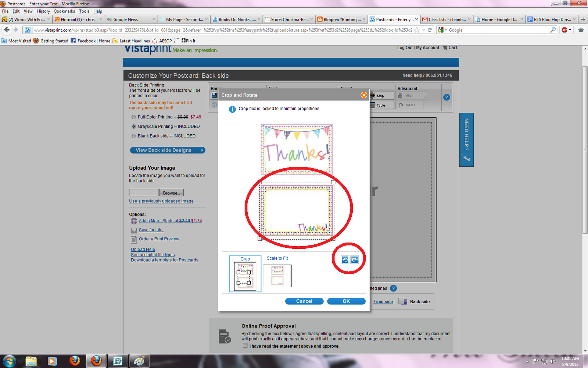
Task: Switch to the Google News tab
Action: point(131,20)
